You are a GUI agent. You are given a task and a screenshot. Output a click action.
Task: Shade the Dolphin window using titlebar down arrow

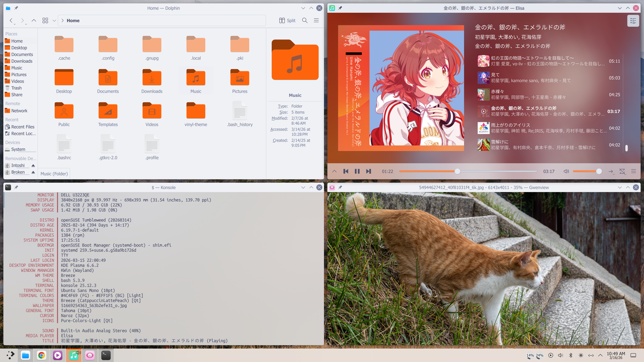(303, 8)
